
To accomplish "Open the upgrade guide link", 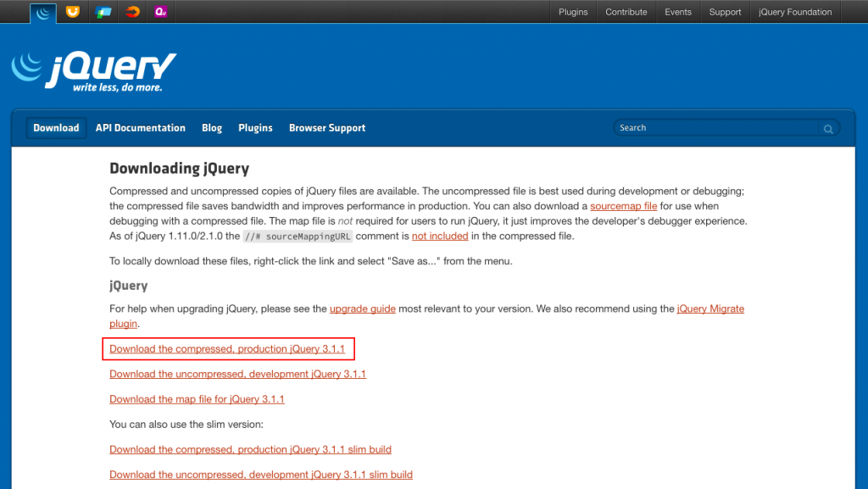I will (362, 308).
